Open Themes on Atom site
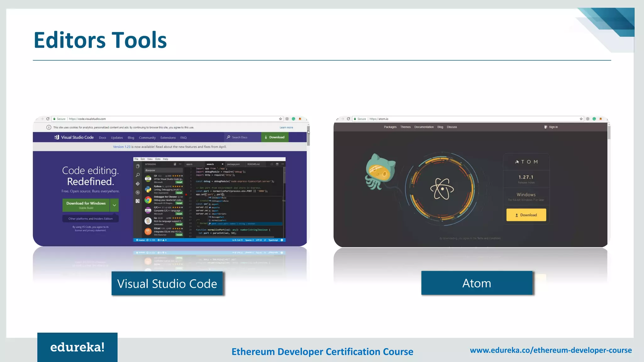The height and width of the screenshot is (362, 644). pos(405,127)
